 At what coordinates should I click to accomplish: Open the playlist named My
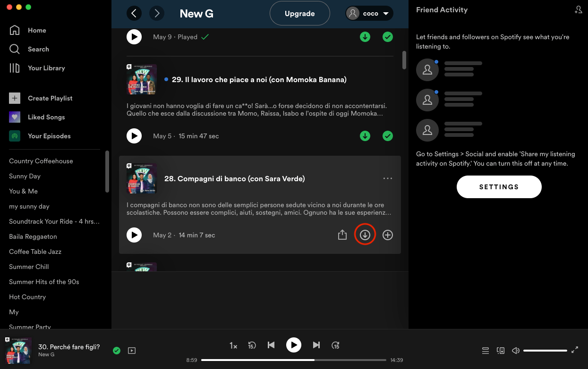[14, 312]
